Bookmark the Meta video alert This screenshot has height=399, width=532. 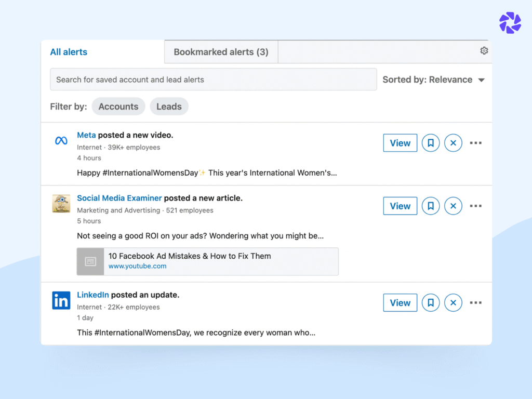[x=431, y=143]
